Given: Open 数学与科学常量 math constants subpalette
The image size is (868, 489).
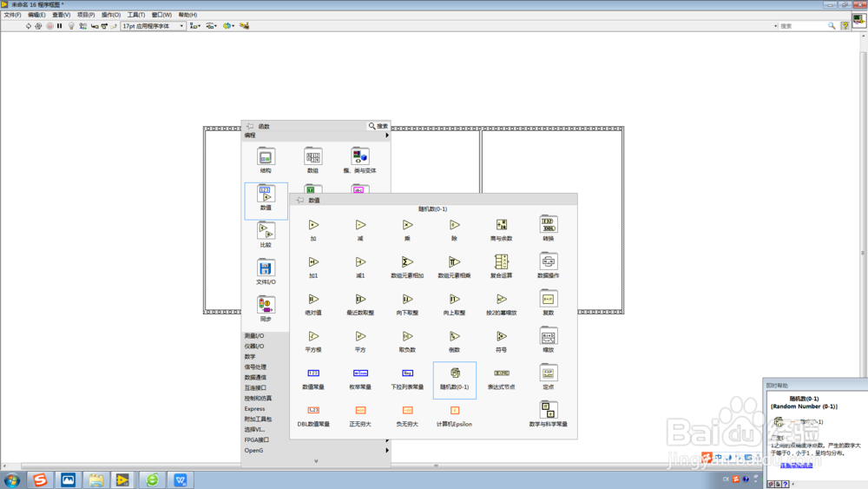Looking at the screenshot, I should pyautogui.click(x=548, y=410).
